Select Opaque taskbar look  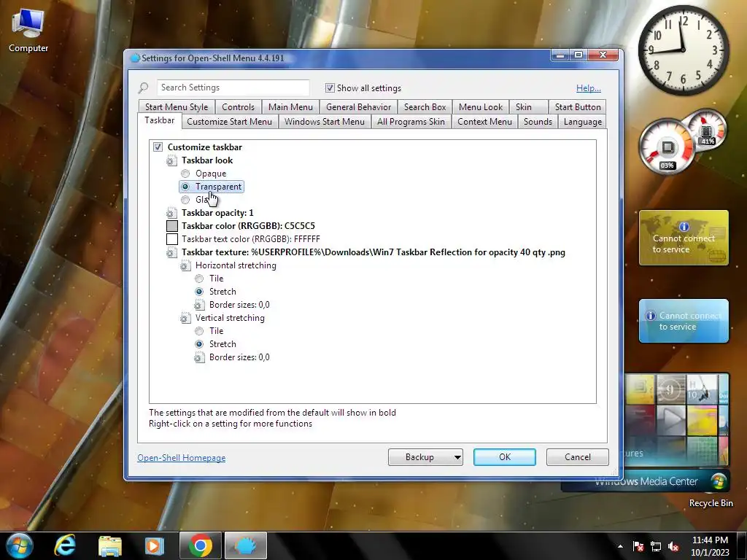coord(185,174)
